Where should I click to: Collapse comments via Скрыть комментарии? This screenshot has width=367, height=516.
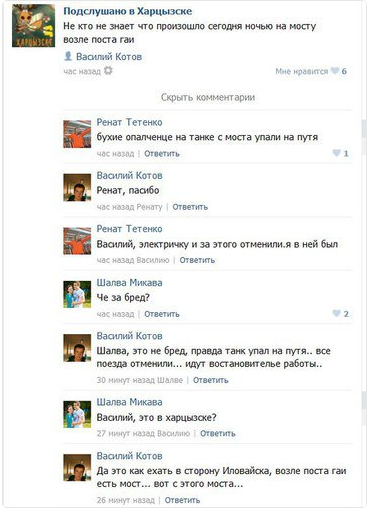point(208,97)
